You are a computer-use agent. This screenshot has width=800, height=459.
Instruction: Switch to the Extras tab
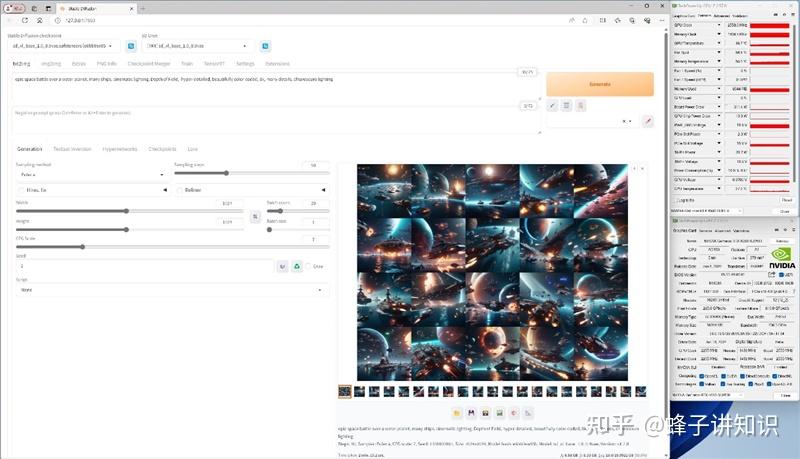click(x=79, y=64)
